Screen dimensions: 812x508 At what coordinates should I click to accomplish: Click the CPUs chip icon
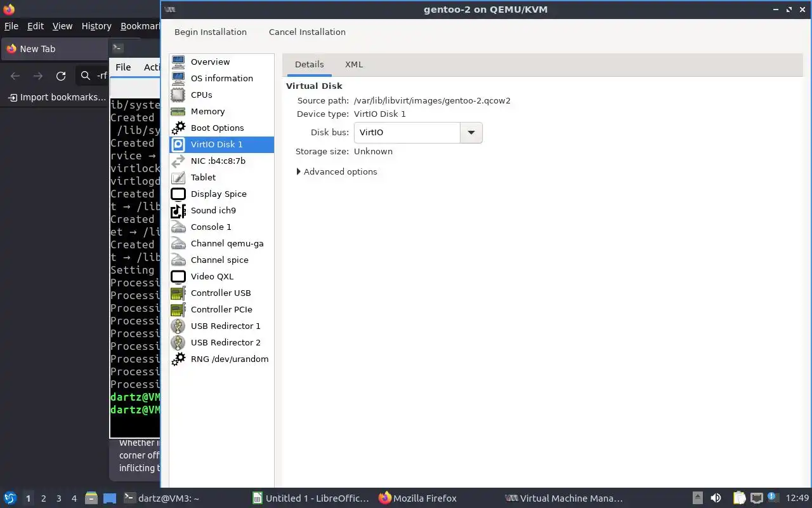click(x=178, y=95)
